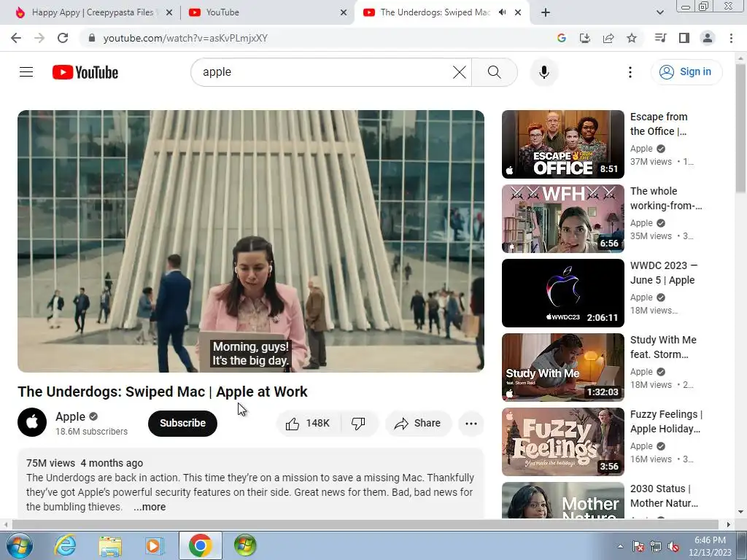
Task: Toggle the Chrome side panel
Action: click(684, 38)
